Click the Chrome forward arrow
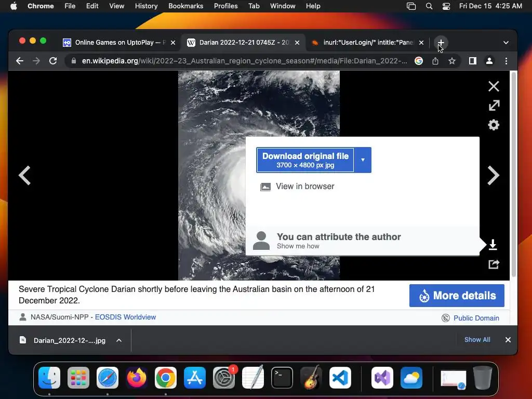The height and width of the screenshot is (399, 532). 36,61
